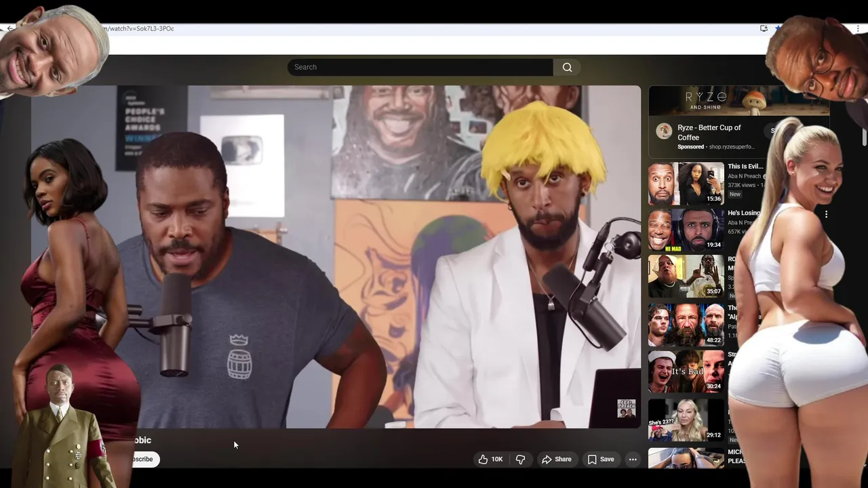Open the 'This Is Evil...' video title
This screenshot has width=868, height=488.
745,166
